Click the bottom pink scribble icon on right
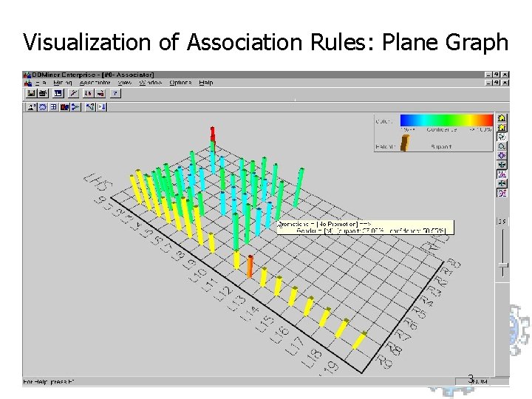 click(502, 193)
